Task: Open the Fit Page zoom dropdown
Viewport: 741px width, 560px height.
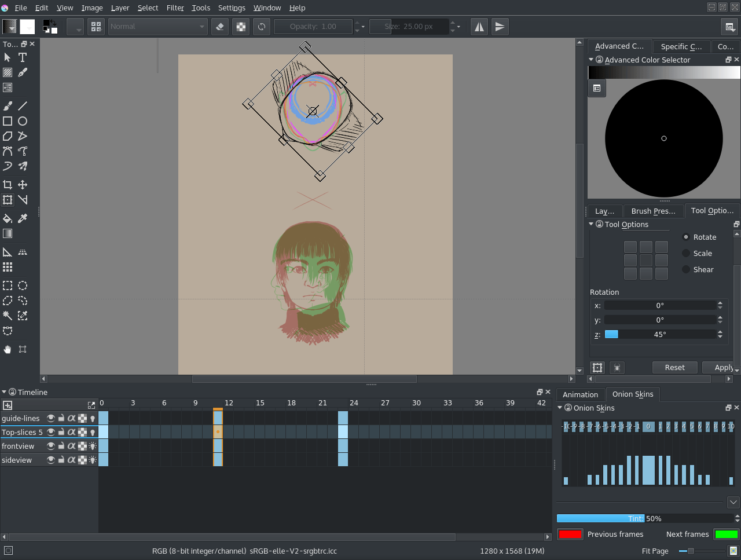Action: click(655, 551)
